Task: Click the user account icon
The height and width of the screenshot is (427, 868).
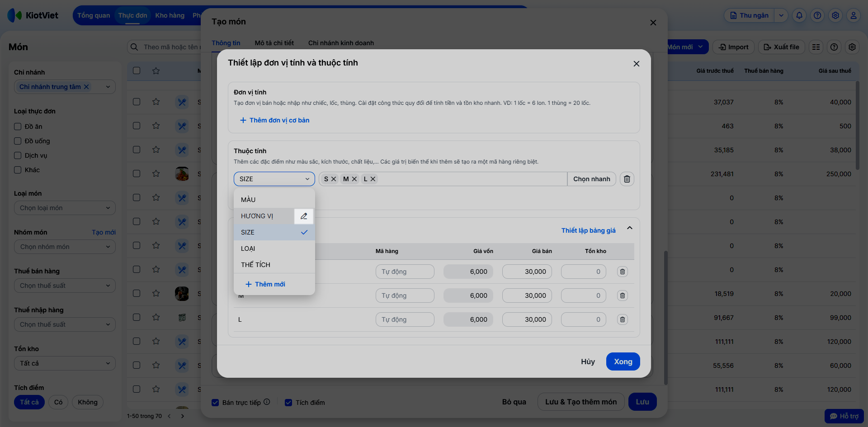Action: pos(853,15)
